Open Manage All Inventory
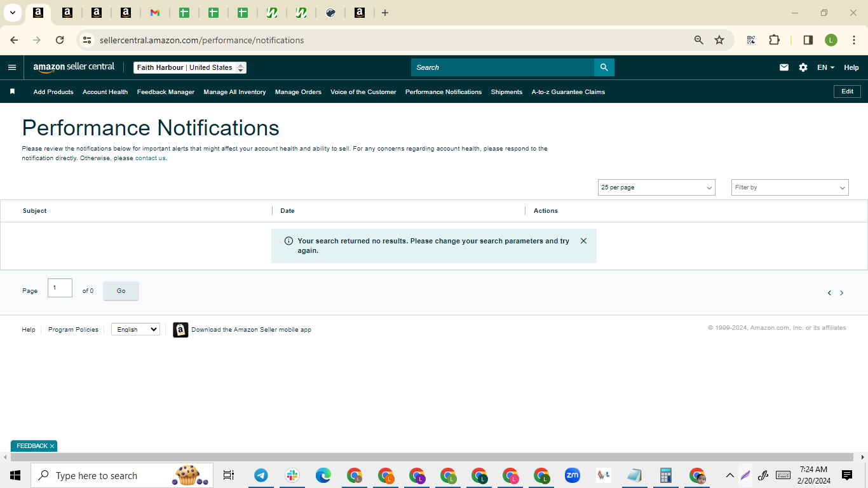The height and width of the screenshot is (488, 868). 234,92
